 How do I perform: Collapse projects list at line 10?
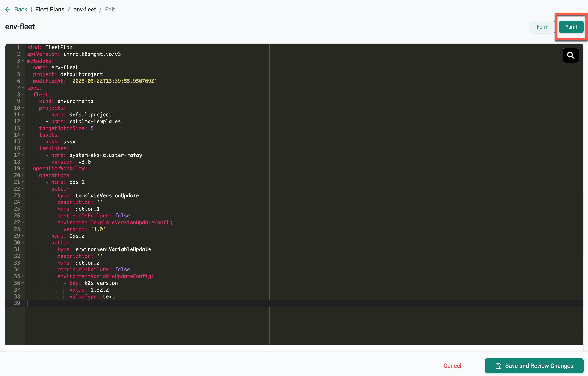click(23, 108)
